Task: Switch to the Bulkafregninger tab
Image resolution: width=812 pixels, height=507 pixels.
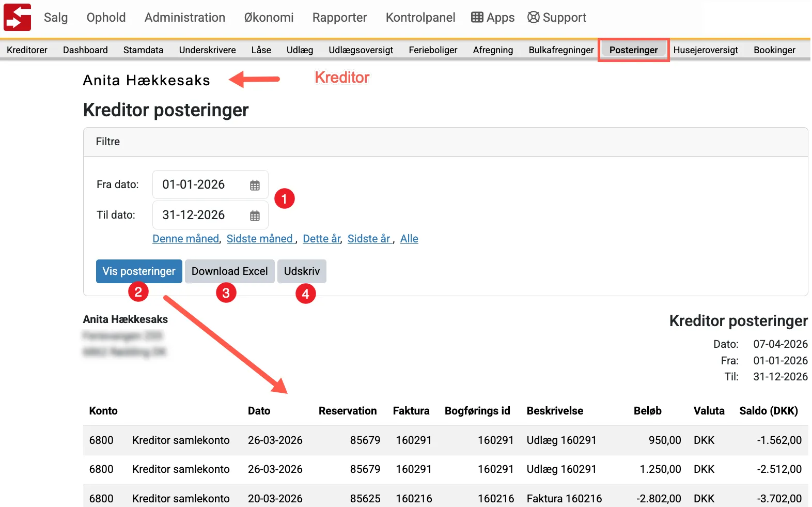Action: click(x=561, y=50)
